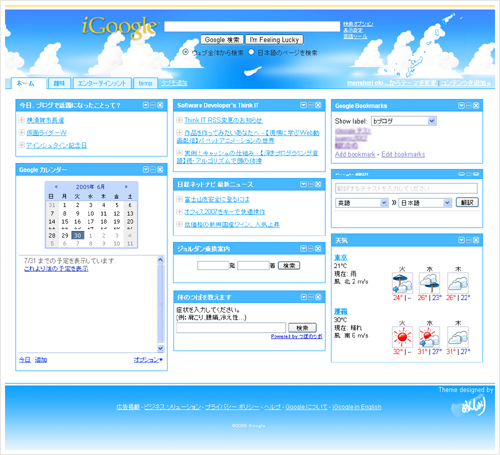The height and width of the screenshot is (455, 500).
Task: Minimize the Google カレンダー gadget
Action: pos(153,170)
